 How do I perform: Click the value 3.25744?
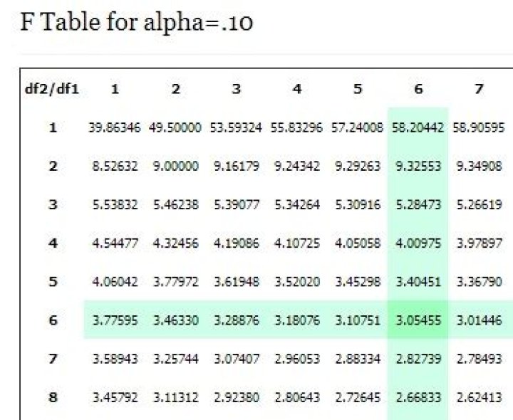point(175,359)
